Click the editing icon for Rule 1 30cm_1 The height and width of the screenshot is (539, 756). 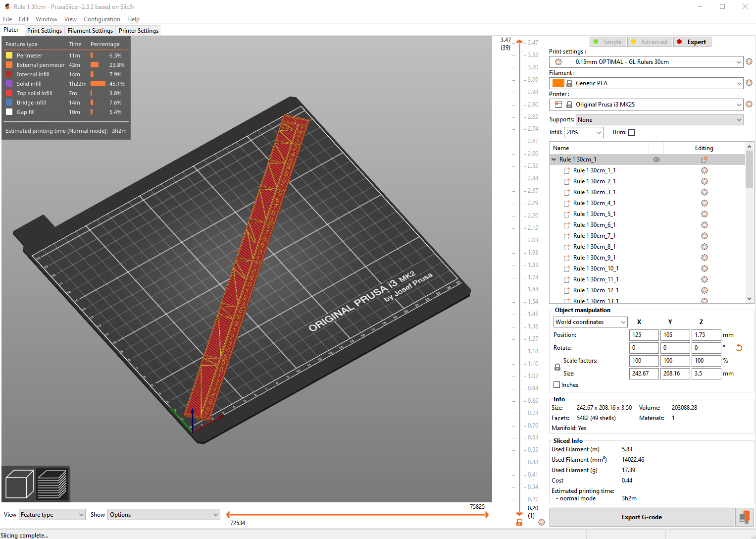[704, 160]
